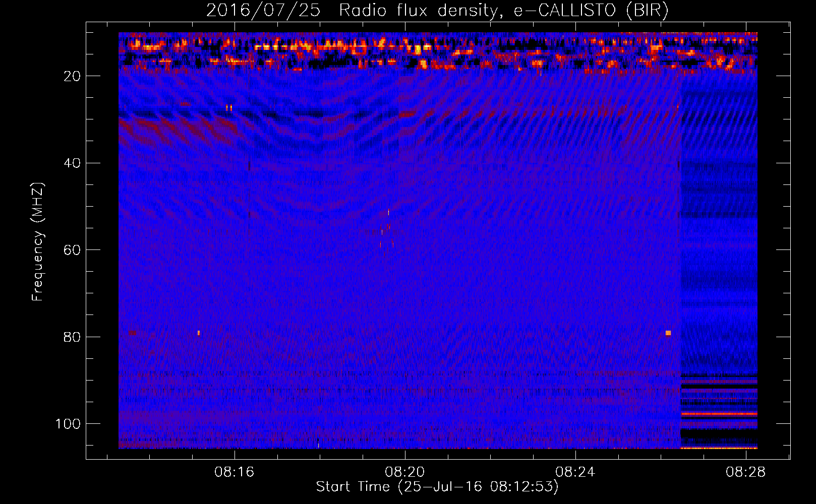Click the 'Frequency (MHZ)' axis label

pos(38,242)
